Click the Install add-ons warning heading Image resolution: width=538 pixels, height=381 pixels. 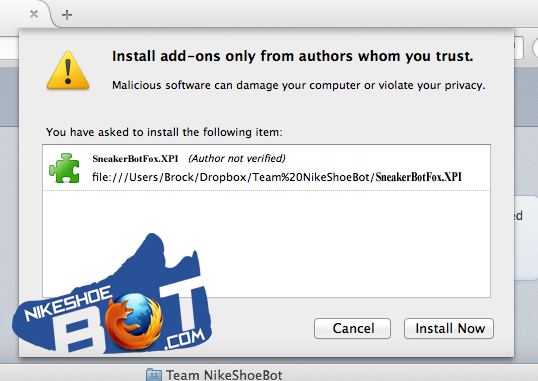[293, 56]
